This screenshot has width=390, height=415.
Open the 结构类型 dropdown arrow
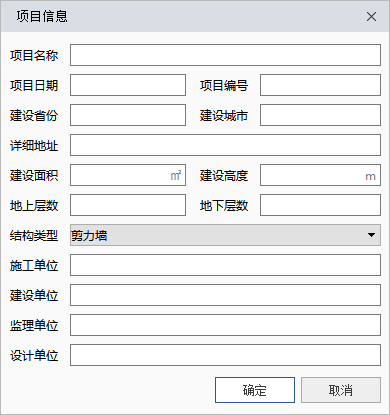(x=371, y=235)
